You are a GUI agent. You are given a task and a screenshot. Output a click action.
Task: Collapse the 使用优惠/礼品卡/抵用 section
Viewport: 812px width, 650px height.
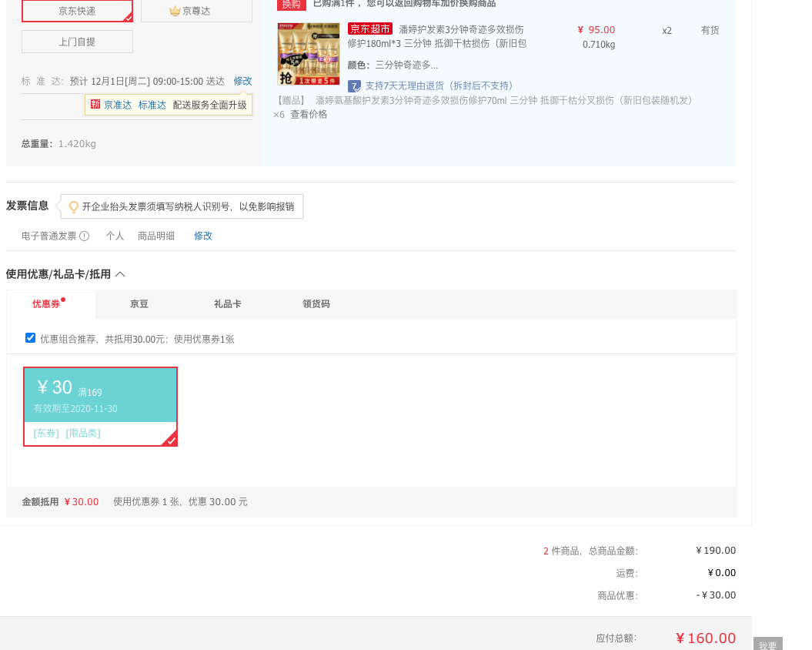pyautogui.click(x=120, y=274)
